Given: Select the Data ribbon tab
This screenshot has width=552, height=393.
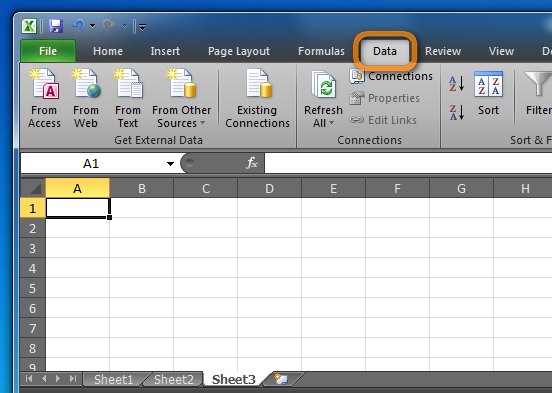Looking at the screenshot, I should pyautogui.click(x=385, y=51).
